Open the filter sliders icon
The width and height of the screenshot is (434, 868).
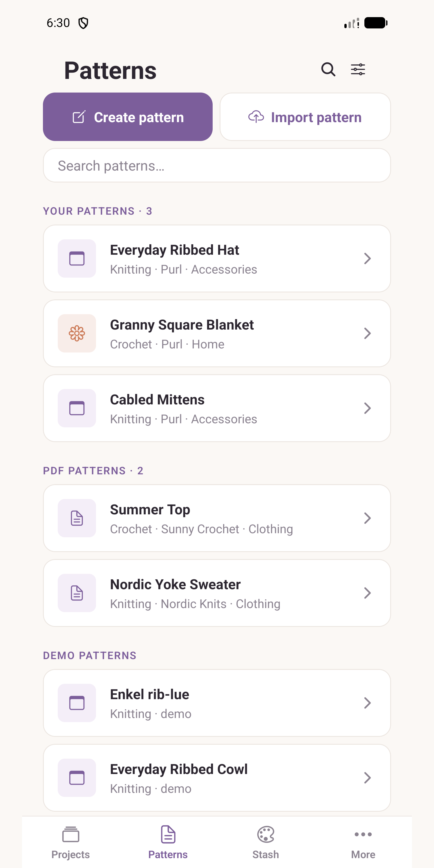(358, 69)
